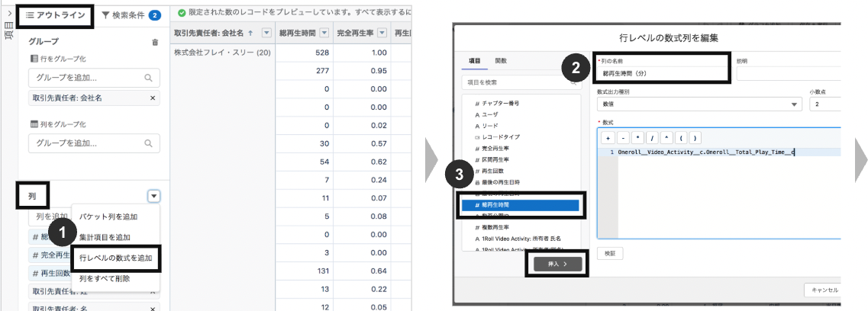Open the アウトライン tab
The width and height of the screenshot is (868, 311).
54,15
